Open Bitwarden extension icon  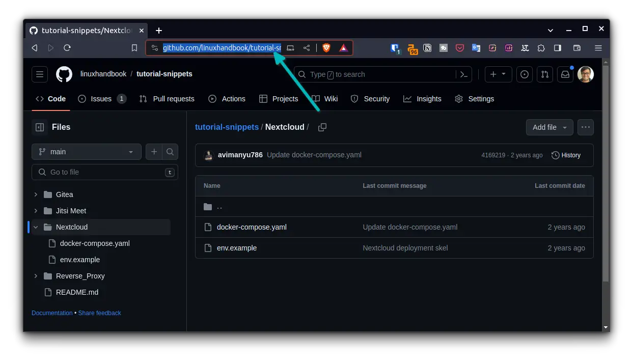coord(395,48)
